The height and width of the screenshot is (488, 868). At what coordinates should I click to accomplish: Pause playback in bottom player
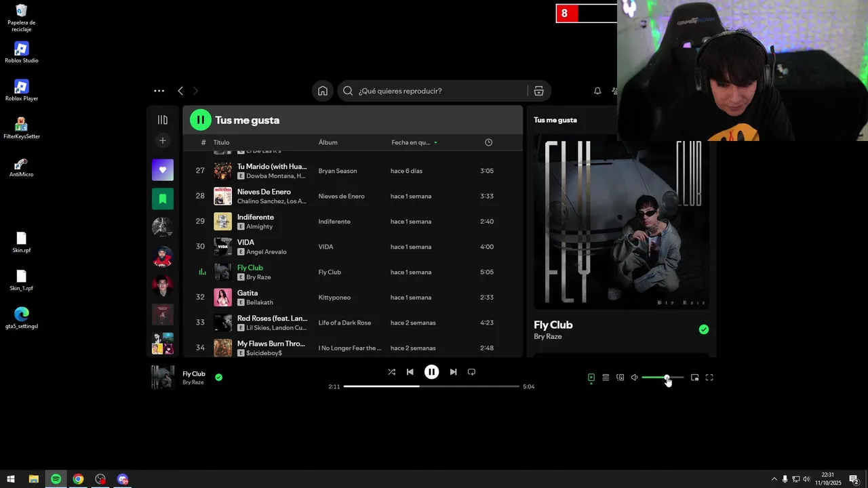(x=431, y=372)
